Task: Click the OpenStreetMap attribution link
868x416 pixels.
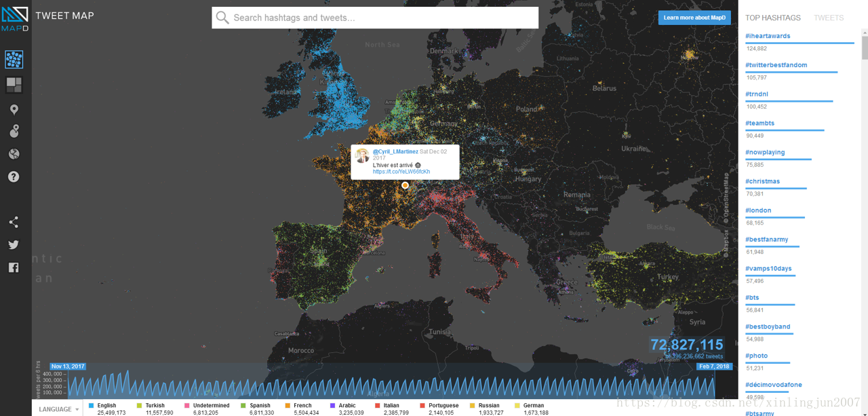Action: (x=725, y=198)
